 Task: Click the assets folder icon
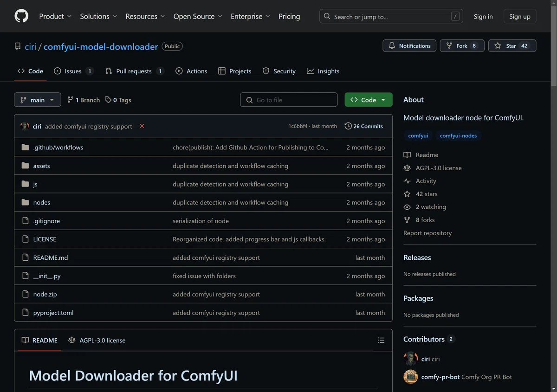tap(25, 166)
